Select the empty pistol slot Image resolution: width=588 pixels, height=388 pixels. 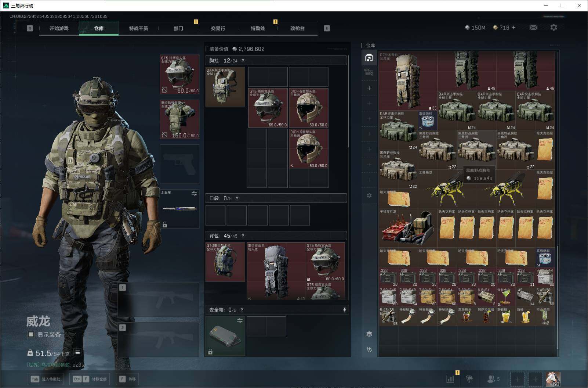pyautogui.click(x=179, y=164)
